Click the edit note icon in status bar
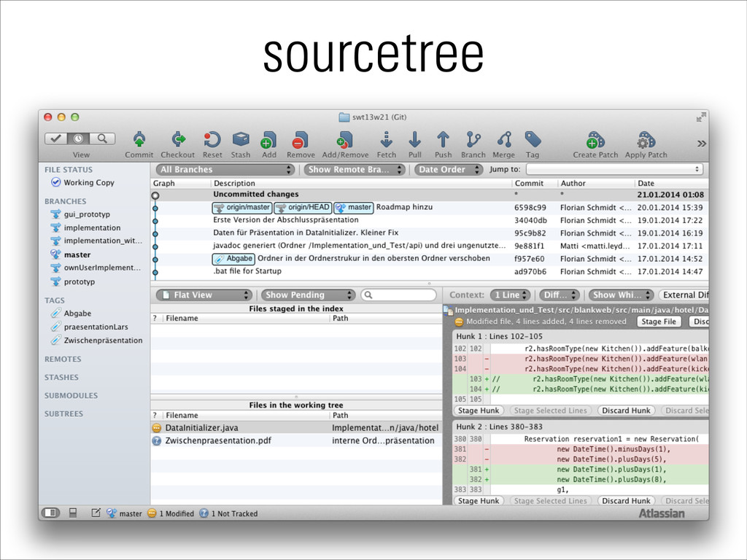Viewport: 747px width, 560px height. click(96, 513)
